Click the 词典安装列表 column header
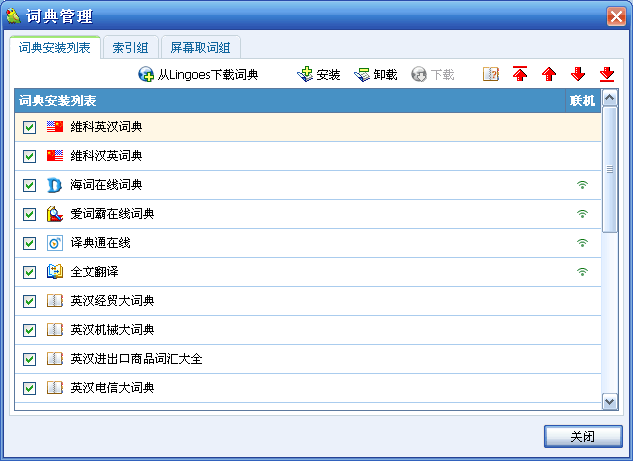This screenshot has width=633, height=461. (290, 101)
